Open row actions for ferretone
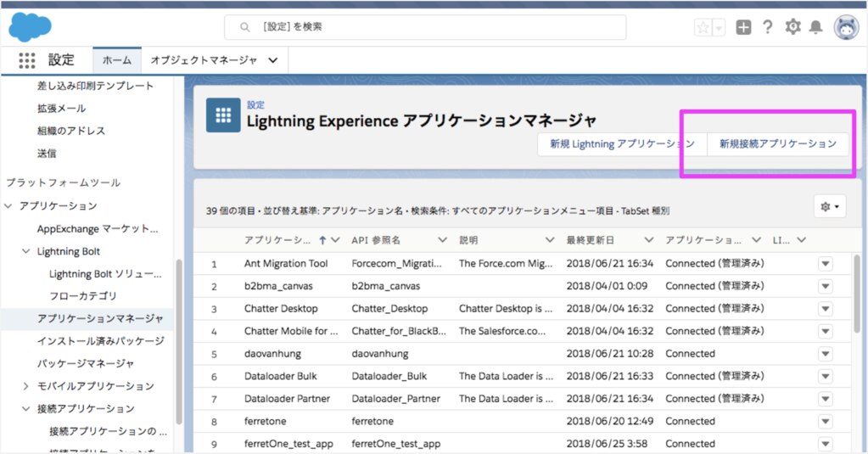The height and width of the screenshot is (454, 868). pos(826,422)
